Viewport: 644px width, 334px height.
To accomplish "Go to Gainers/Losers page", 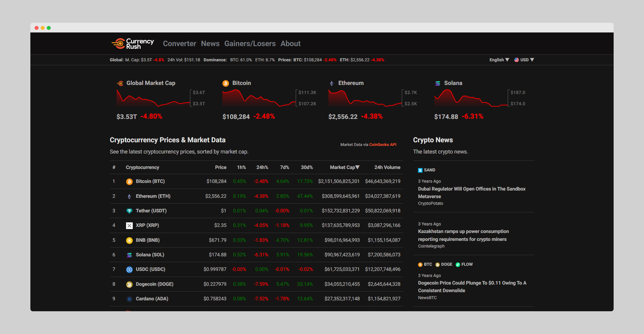I will coord(250,44).
